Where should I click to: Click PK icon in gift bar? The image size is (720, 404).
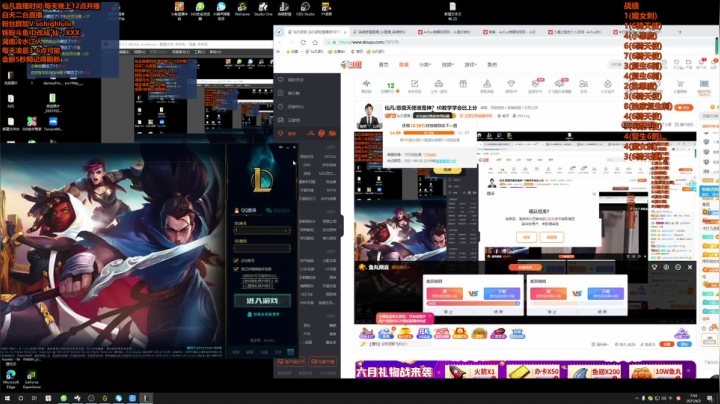[x=423, y=333]
